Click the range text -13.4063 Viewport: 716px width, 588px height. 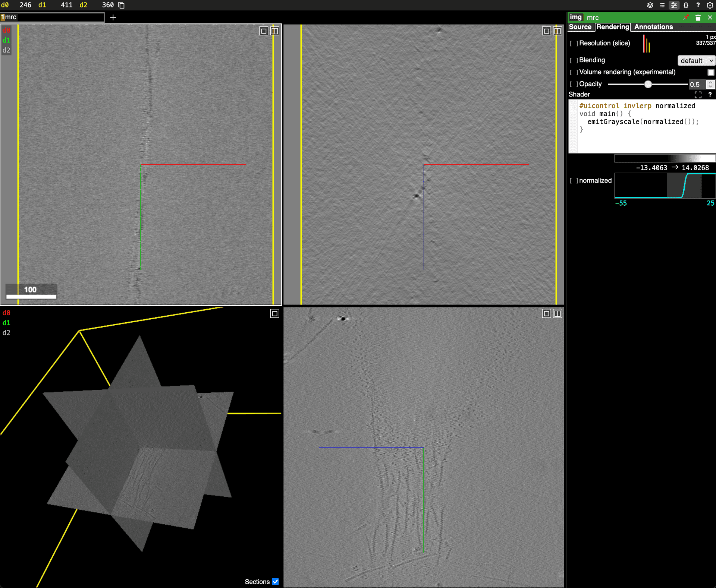651,168
